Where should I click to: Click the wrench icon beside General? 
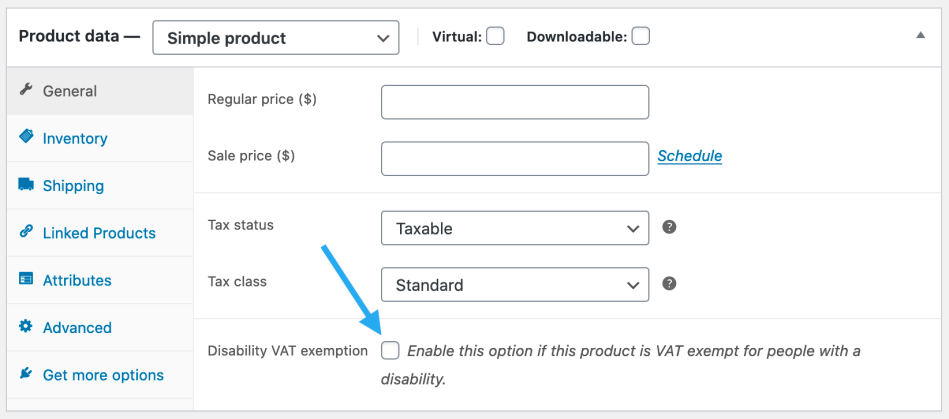26,90
